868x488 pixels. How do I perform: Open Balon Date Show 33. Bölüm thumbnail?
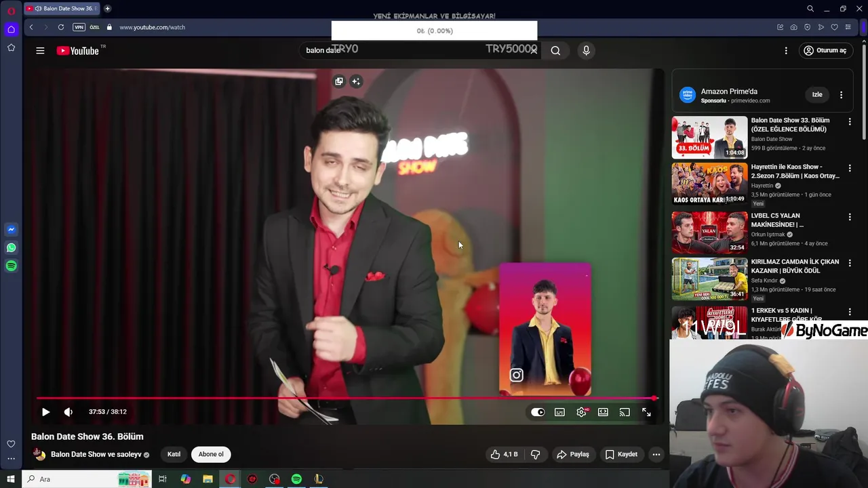pyautogui.click(x=709, y=137)
